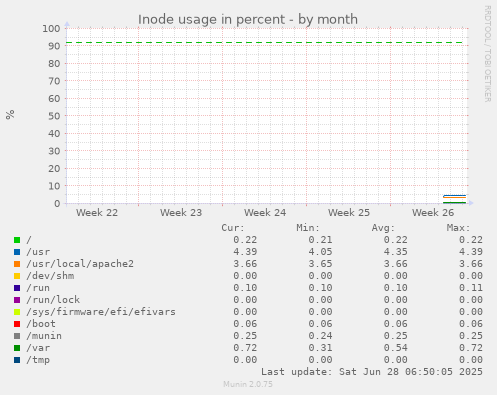
Task: Click the gray swatch for /munin
Action: coord(17,336)
